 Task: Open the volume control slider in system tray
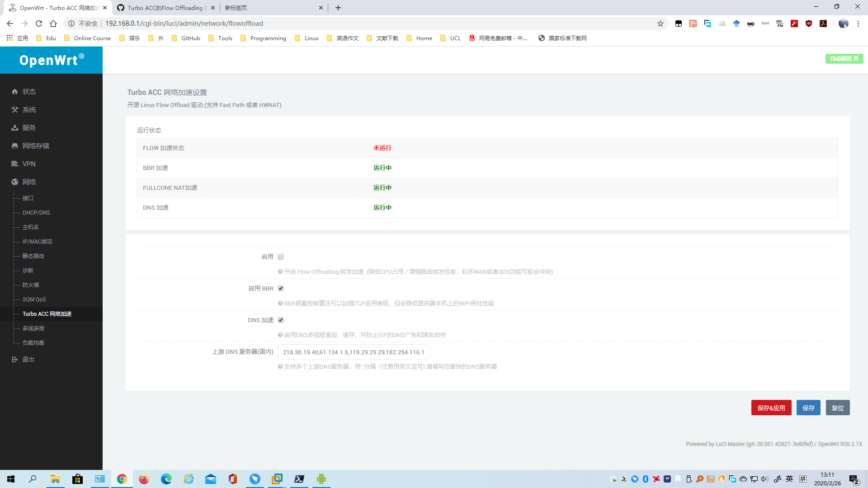coord(764,479)
